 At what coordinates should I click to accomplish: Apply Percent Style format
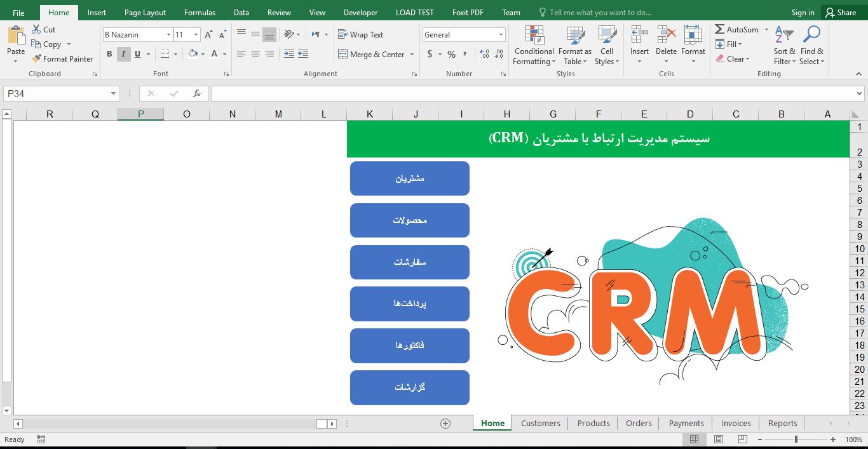point(451,54)
